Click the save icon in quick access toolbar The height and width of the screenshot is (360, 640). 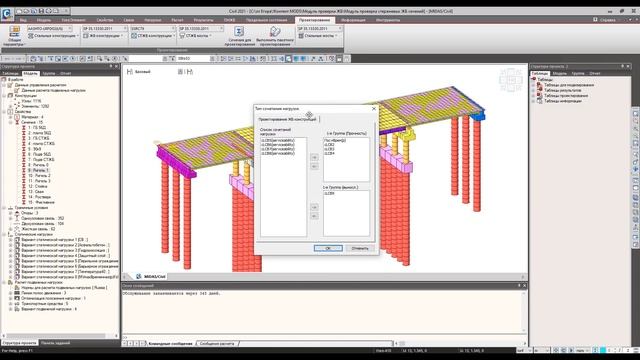click(41, 11)
